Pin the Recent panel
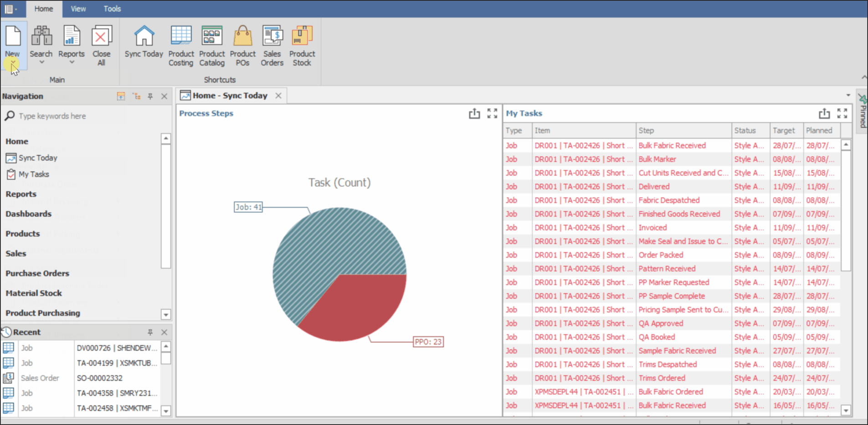The width and height of the screenshot is (868, 425). point(150,332)
